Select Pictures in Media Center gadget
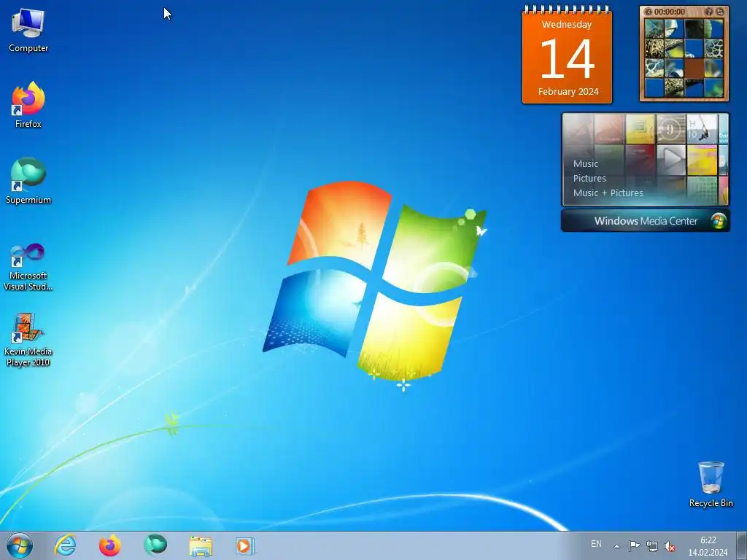 pyautogui.click(x=589, y=179)
